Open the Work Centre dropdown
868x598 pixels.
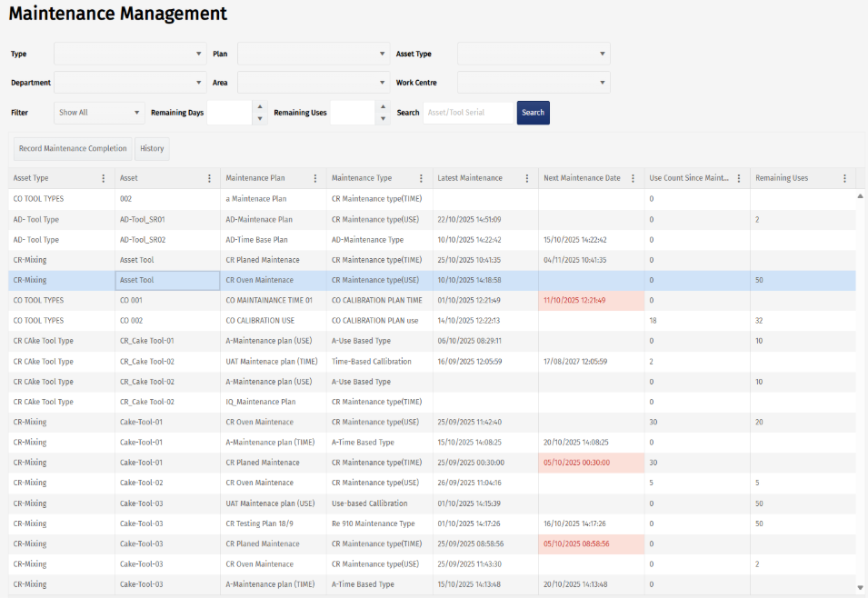coord(534,83)
